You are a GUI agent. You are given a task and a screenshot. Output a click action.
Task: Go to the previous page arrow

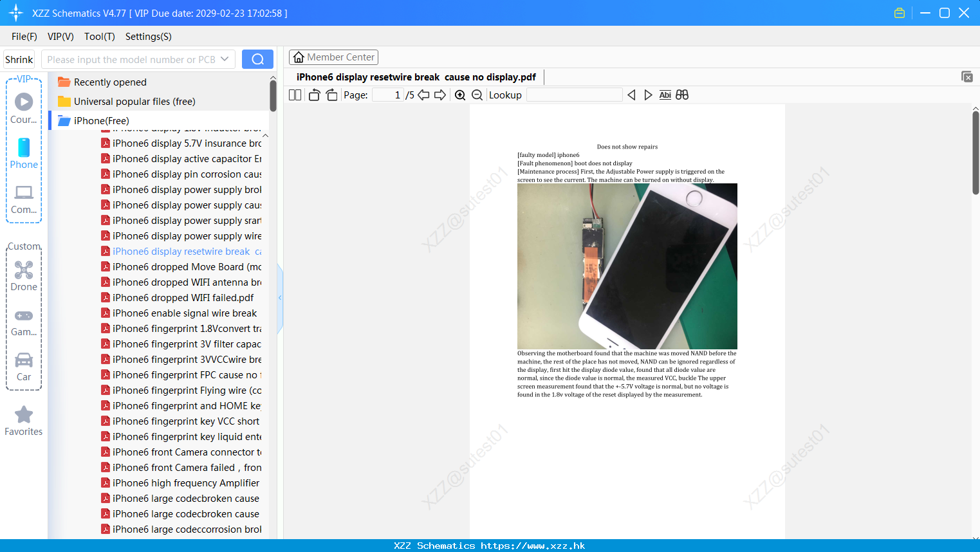tap(423, 95)
